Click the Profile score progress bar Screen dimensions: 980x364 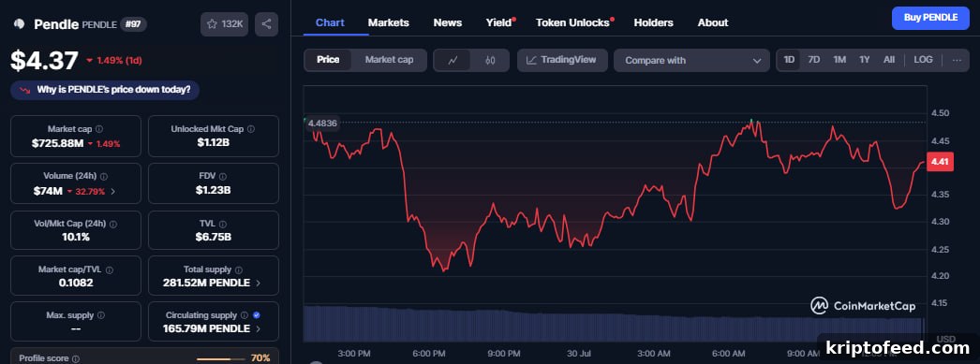pyautogui.click(x=220, y=359)
